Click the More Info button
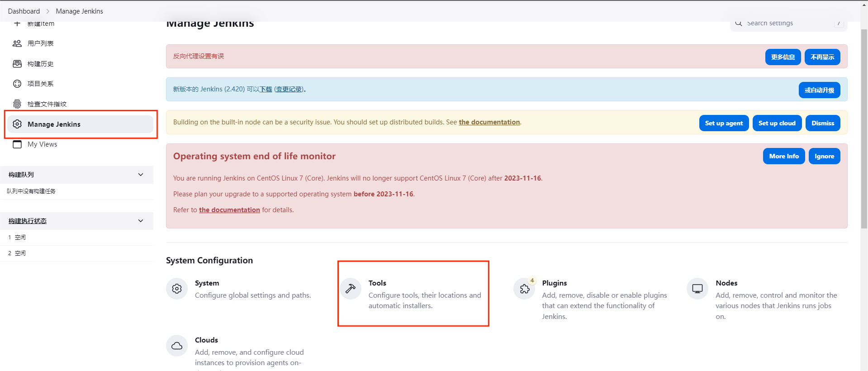The image size is (868, 371). click(x=784, y=156)
